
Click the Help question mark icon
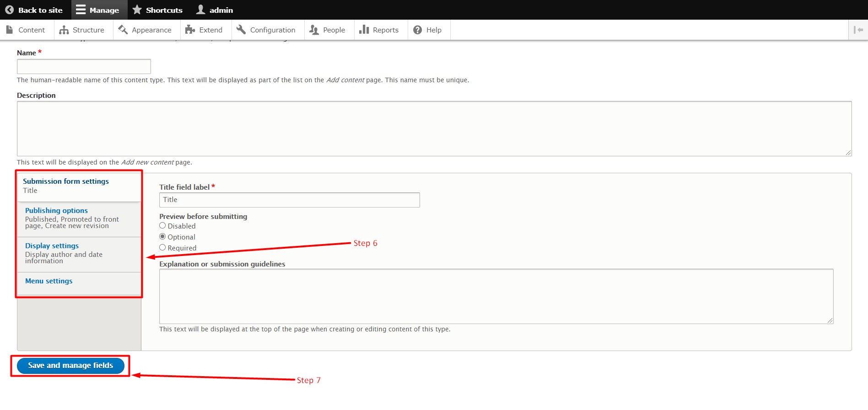click(417, 30)
